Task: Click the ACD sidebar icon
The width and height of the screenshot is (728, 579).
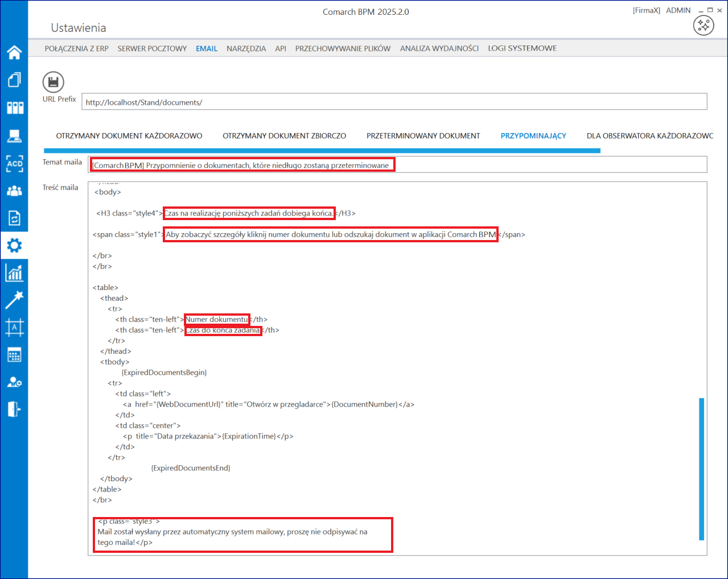Action: (14, 163)
